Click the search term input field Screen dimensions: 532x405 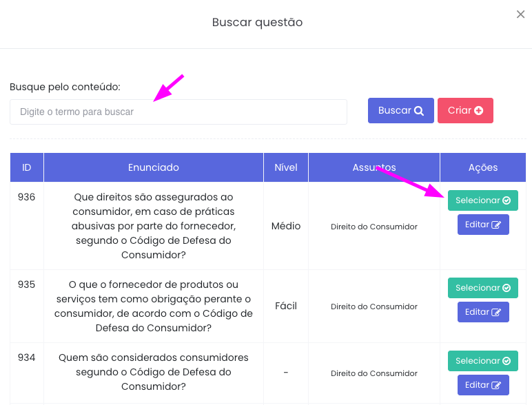pyautogui.click(x=178, y=112)
